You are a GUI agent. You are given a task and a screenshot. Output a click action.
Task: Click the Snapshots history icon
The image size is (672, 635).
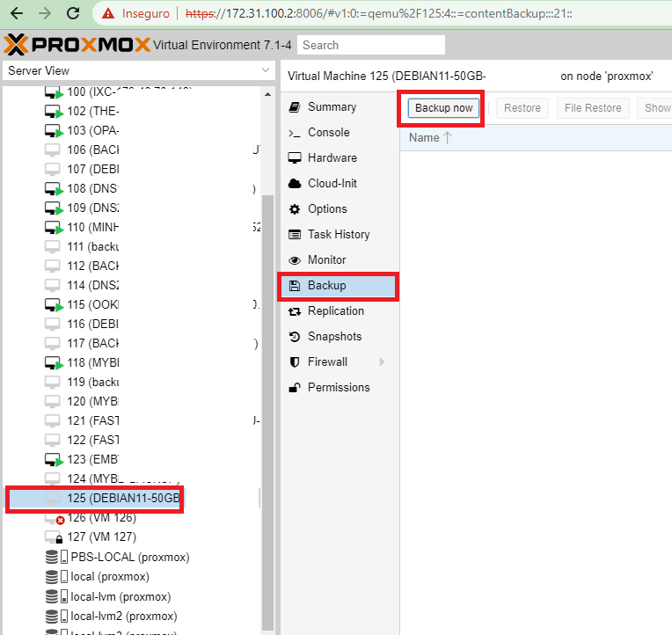[x=295, y=337]
